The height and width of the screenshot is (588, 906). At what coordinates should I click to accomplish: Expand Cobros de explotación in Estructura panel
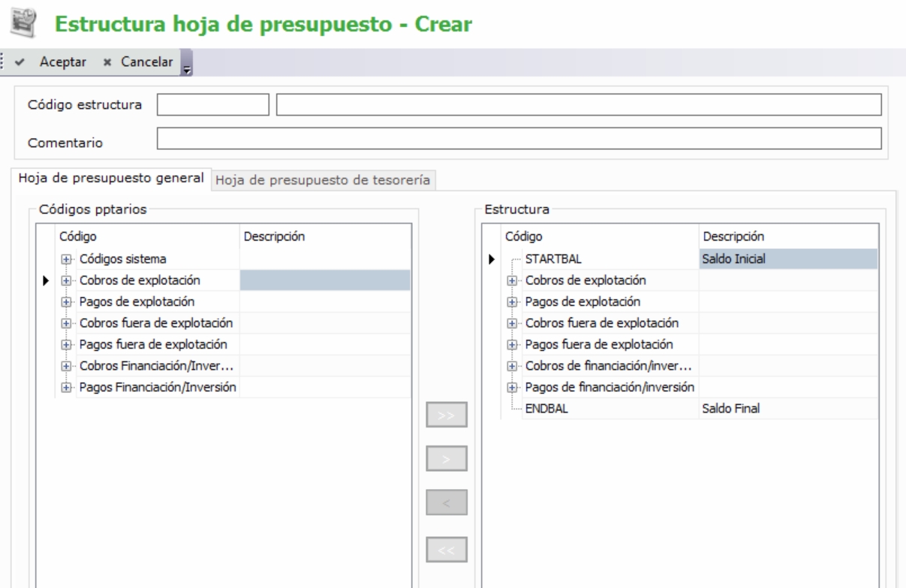click(513, 280)
